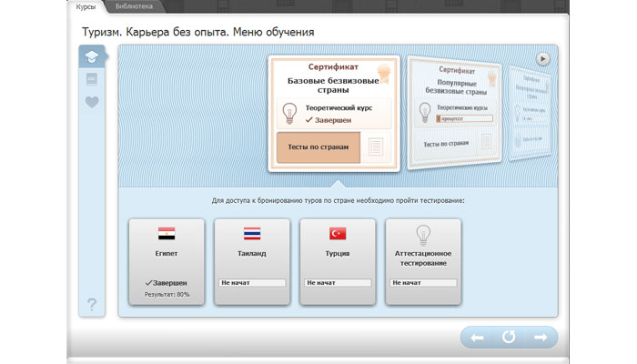Viewport: 637px width, 364px height.
Task: Open Аттестационное тестирование tile
Action: [x=423, y=262]
